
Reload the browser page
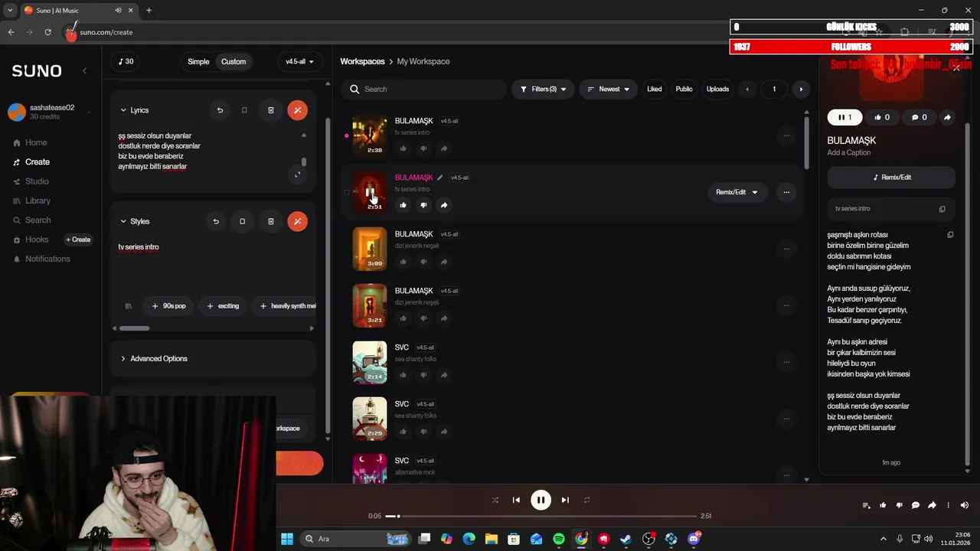click(x=47, y=32)
